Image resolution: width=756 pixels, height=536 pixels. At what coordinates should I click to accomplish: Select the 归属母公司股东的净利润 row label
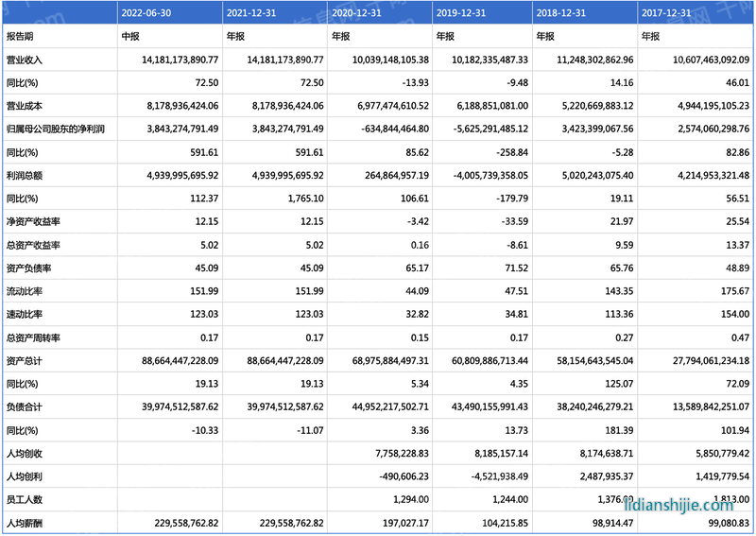56,129
